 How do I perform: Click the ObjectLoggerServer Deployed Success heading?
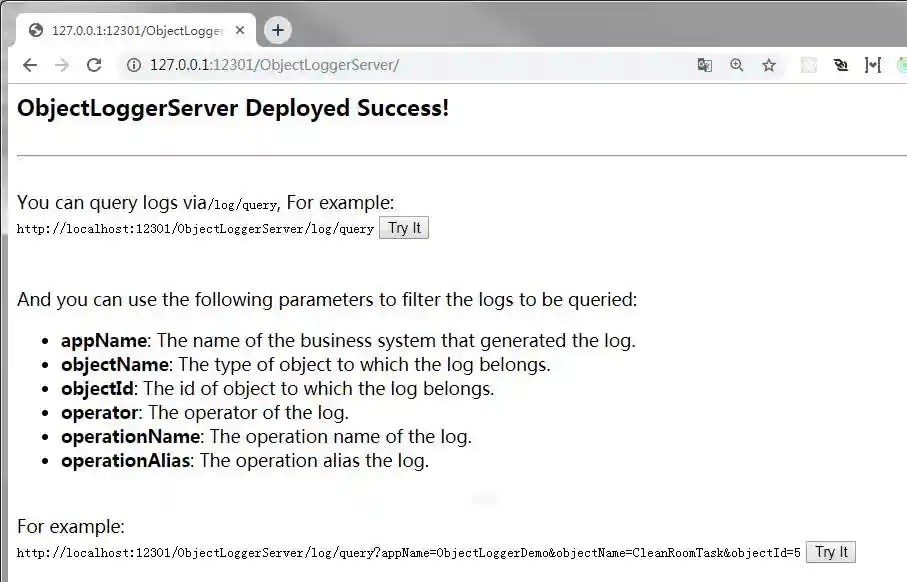point(233,108)
